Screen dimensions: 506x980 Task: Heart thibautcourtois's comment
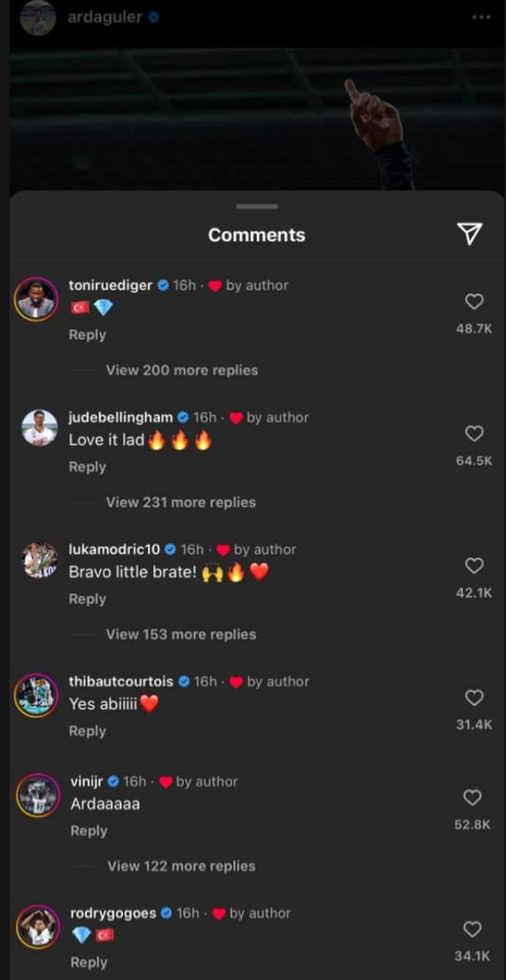tap(475, 698)
